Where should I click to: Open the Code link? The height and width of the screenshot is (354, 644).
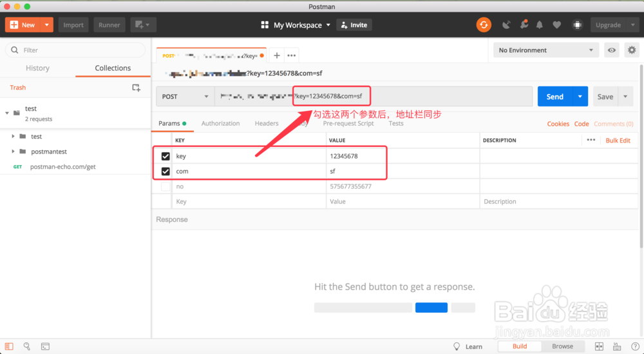[582, 124]
